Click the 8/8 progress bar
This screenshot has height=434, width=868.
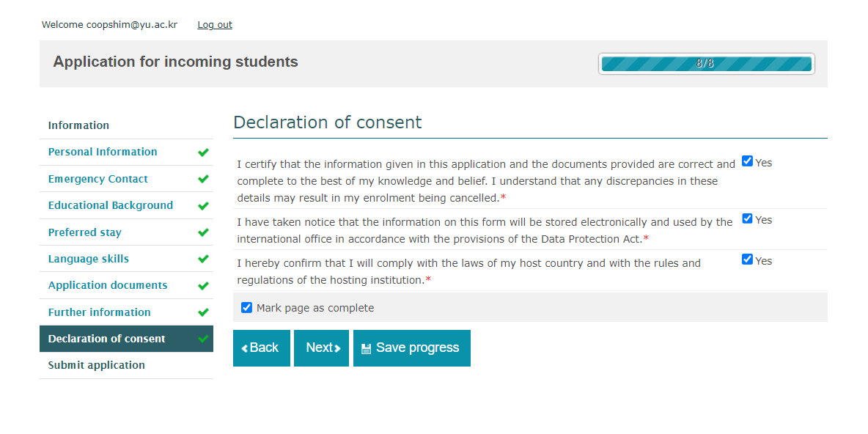(706, 64)
